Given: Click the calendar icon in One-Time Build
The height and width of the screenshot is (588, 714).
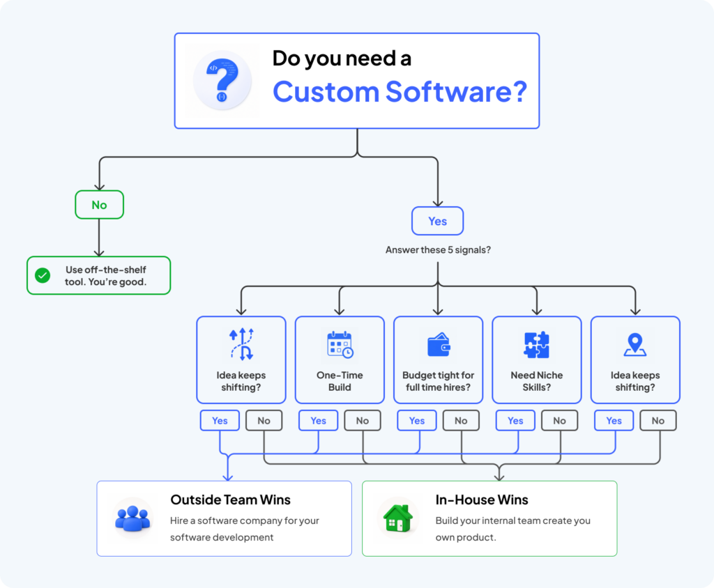Looking at the screenshot, I should pyautogui.click(x=340, y=345).
